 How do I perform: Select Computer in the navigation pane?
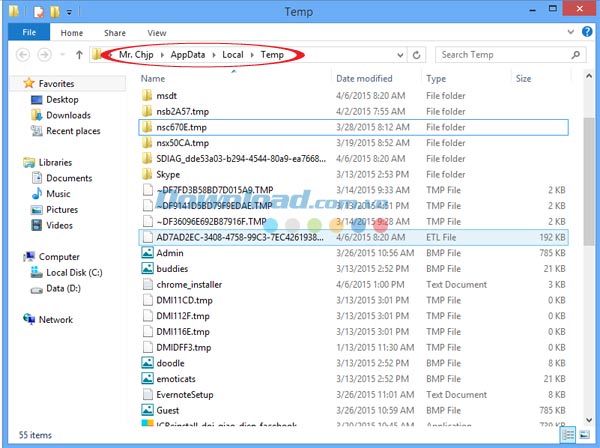59,256
